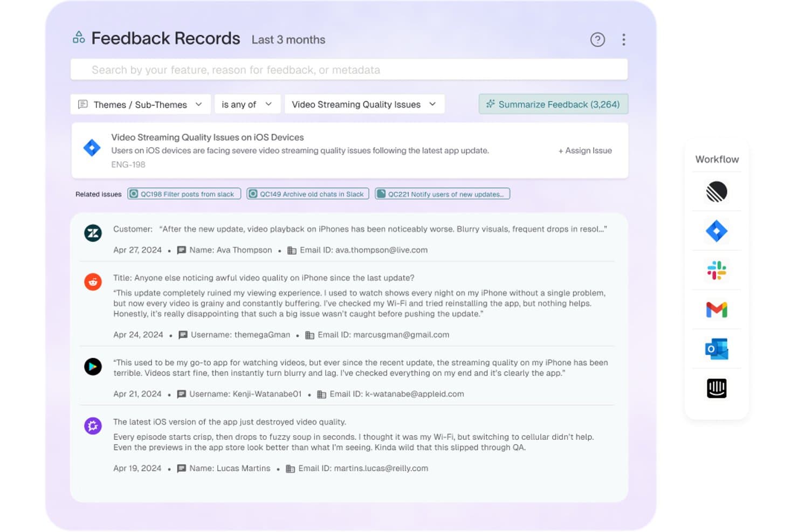Open related issue QC149 Archive old chats in Slack
Screen dimensions: 798x532
click(308, 194)
